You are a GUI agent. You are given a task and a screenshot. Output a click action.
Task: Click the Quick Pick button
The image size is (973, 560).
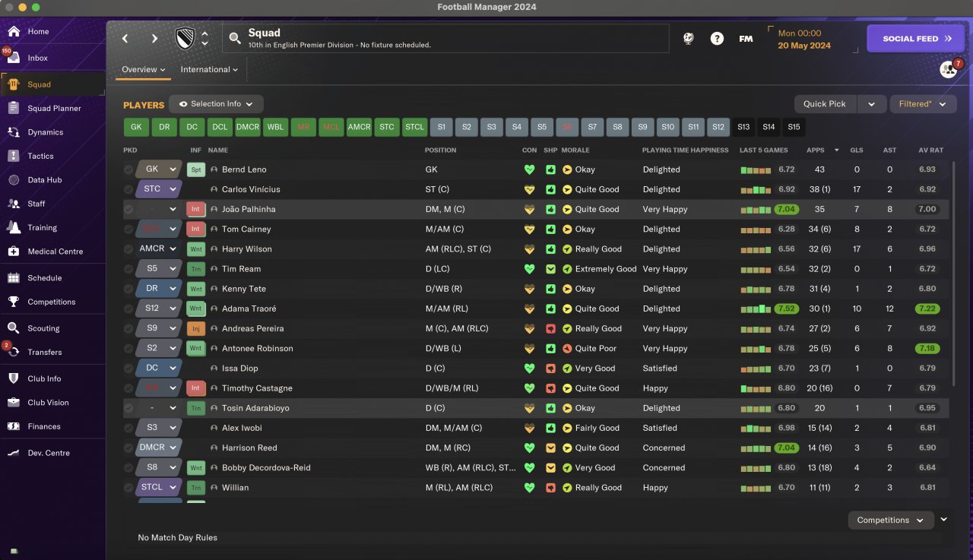pyautogui.click(x=825, y=104)
